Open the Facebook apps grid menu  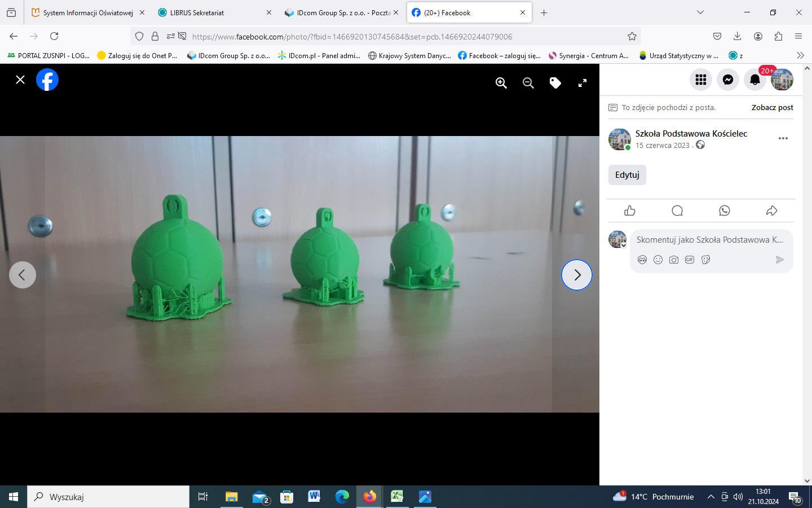point(700,80)
